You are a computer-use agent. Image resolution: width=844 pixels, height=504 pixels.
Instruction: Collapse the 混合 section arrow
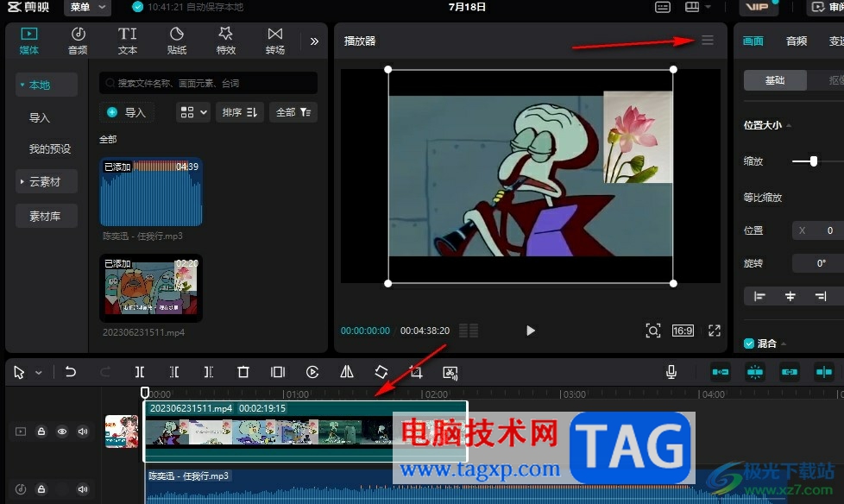[x=784, y=343]
